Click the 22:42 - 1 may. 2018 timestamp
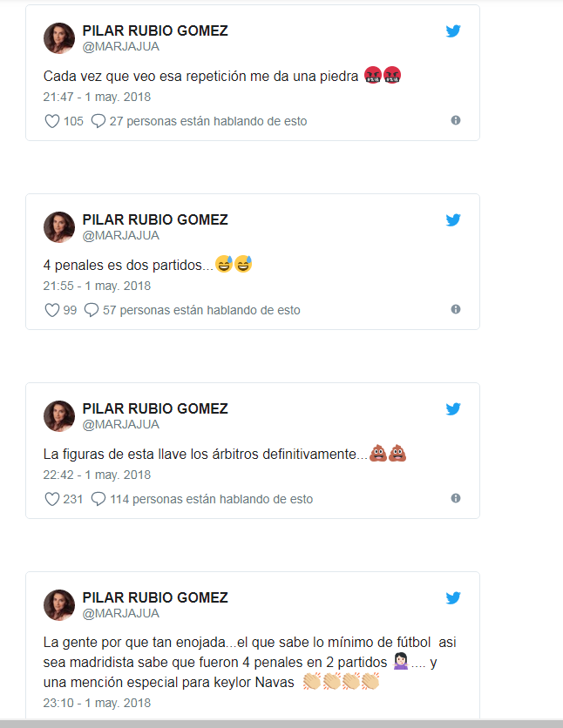The image size is (563, 728). point(97,475)
